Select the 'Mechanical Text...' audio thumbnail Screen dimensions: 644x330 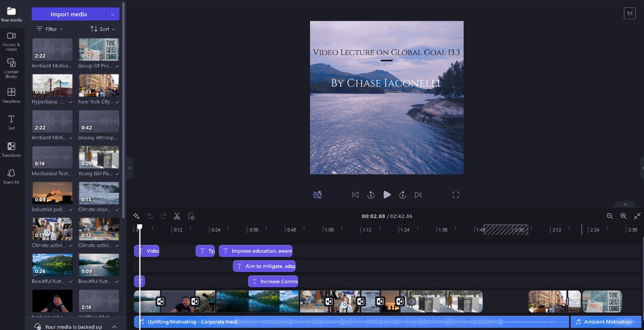point(52,157)
